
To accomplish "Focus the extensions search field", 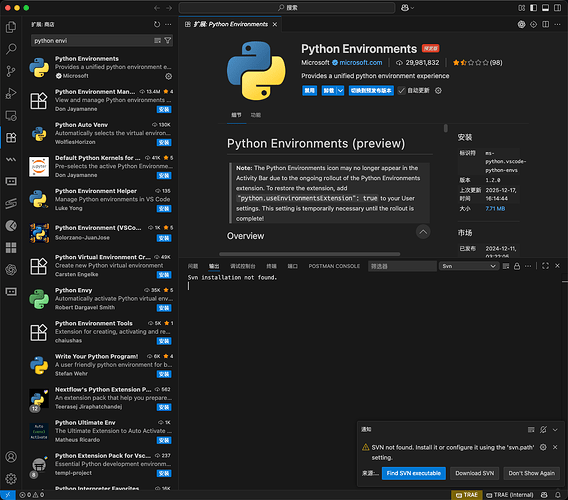I will 92,41.
